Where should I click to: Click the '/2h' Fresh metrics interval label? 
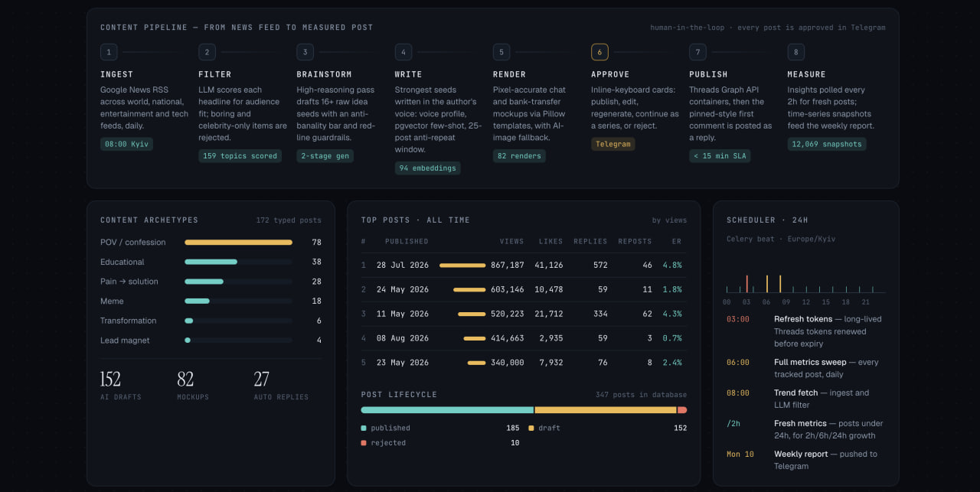click(733, 424)
